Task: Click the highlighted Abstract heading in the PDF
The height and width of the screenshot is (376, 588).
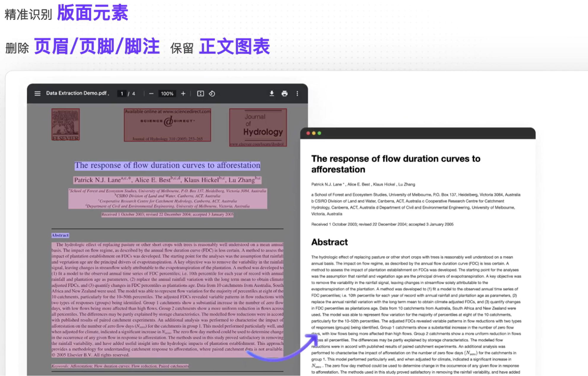Action: point(60,235)
